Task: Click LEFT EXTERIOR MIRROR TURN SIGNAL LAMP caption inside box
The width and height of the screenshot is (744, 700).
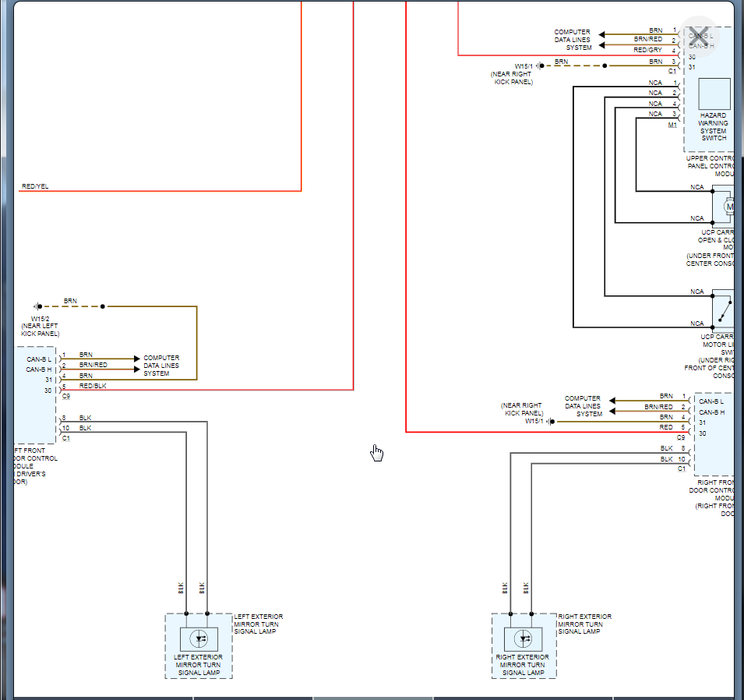Action: click(x=199, y=665)
